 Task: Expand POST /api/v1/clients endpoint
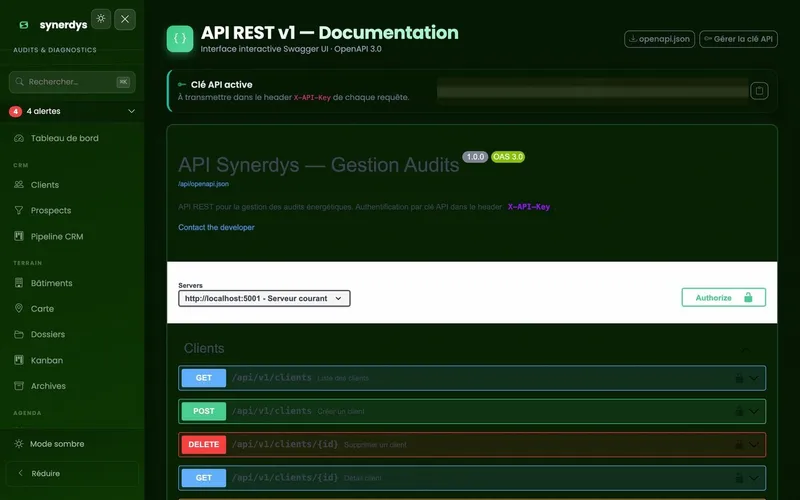[472, 411]
